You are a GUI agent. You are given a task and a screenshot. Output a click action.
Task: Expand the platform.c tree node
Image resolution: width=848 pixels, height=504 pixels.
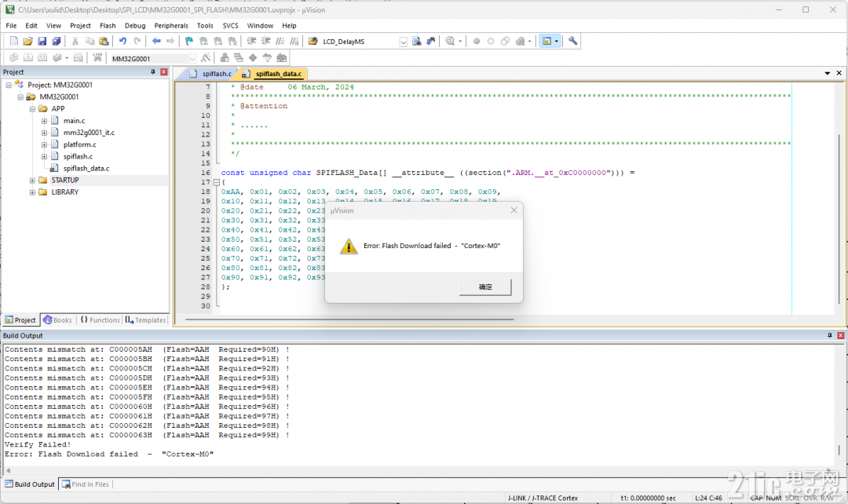point(44,144)
